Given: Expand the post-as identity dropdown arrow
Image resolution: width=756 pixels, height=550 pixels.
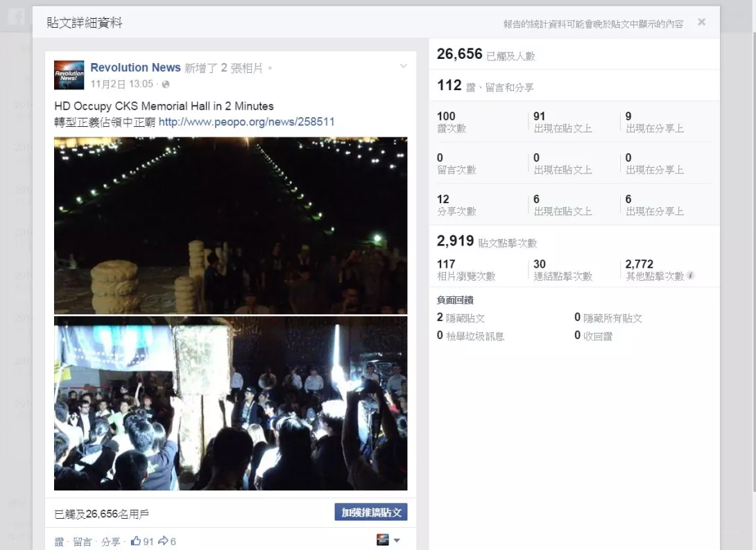Looking at the screenshot, I should [397, 540].
